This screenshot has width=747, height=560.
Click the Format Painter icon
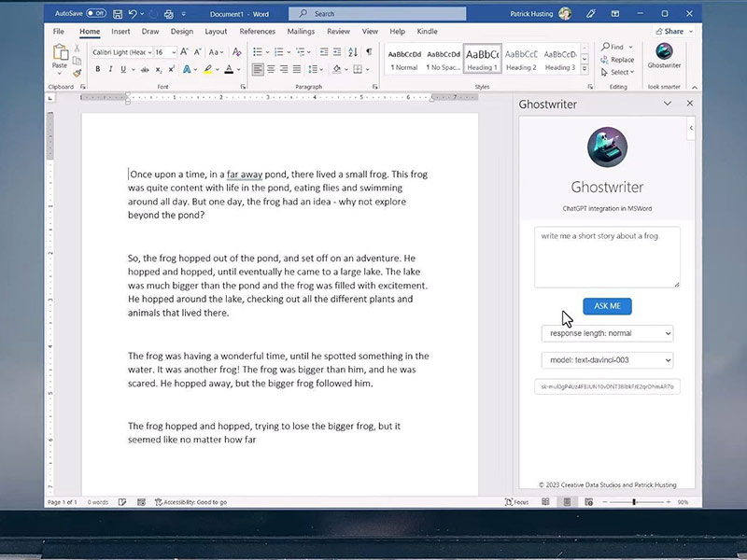click(x=78, y=73)
